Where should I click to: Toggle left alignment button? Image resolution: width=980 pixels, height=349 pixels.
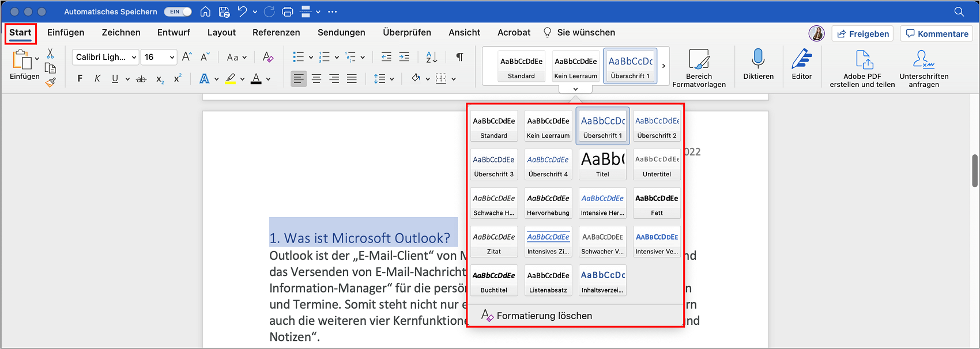coord(299,79)
